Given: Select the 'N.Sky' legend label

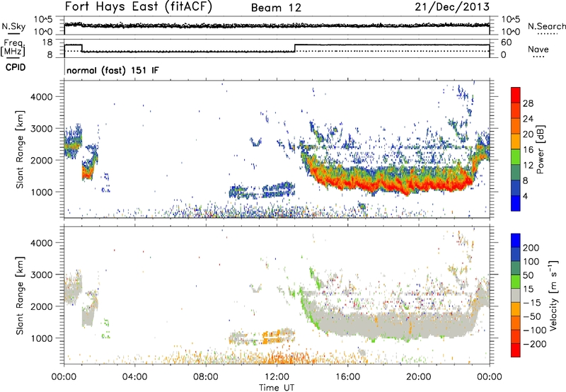Looking at the screenshot, I should pos(13,26).
